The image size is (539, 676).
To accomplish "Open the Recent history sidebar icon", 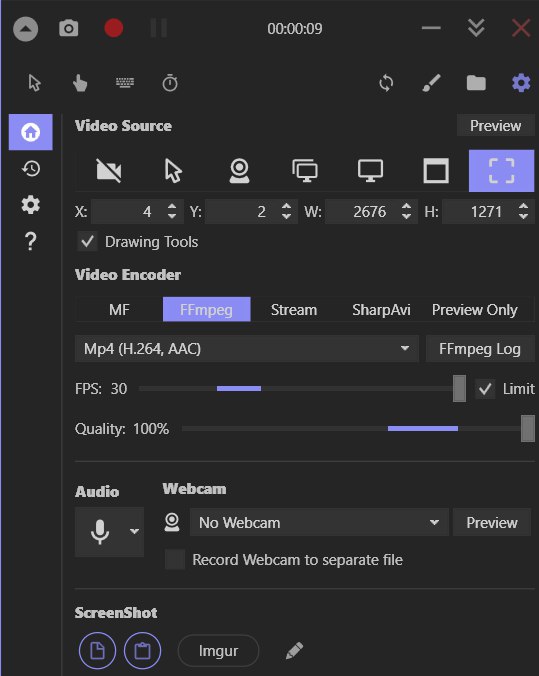I will tap(31, 169).
